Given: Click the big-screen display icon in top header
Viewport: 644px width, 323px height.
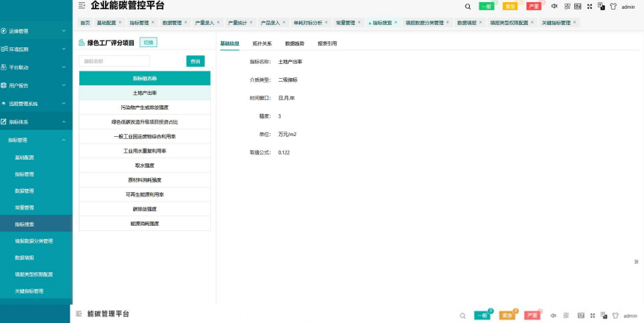Looking at the screenshot, I should coord(577,6).
